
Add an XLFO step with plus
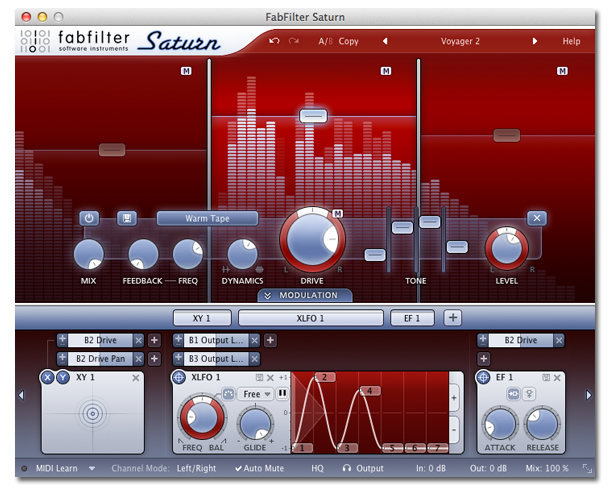coord(454,398)
